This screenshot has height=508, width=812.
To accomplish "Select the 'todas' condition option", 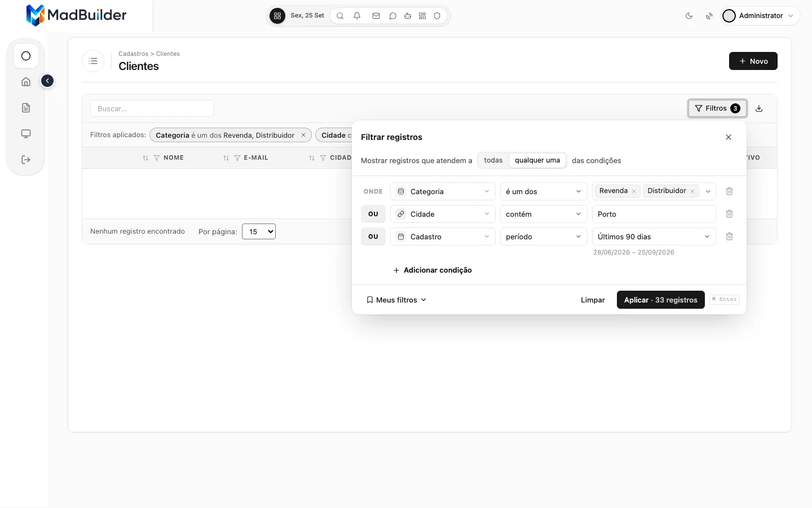I will 493,160.
